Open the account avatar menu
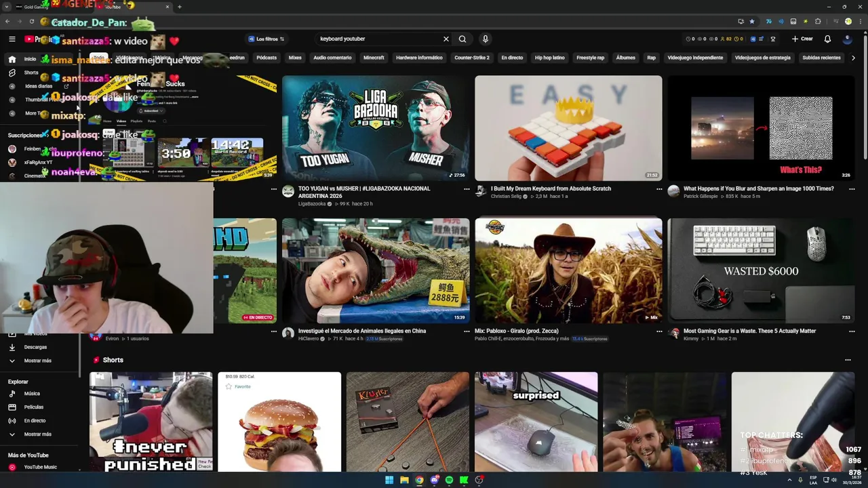The width and height of the screenshot is (868, 488). point(848,39)
